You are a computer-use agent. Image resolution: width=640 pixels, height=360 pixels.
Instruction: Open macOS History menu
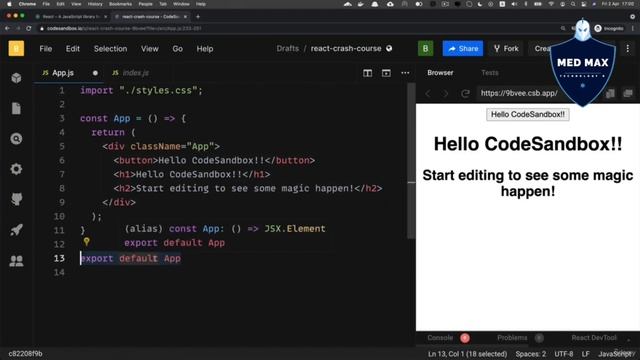tap(95, 4)
